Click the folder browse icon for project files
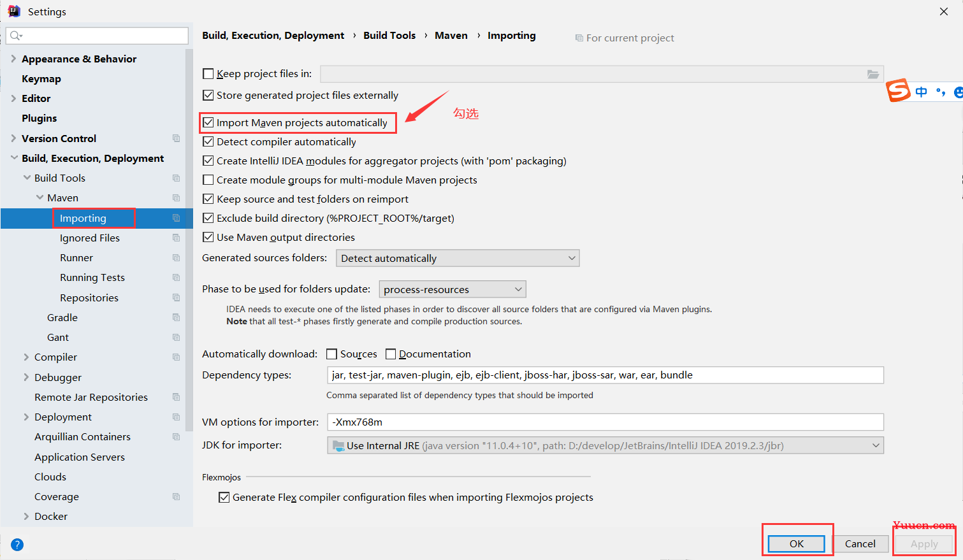The height and width of the screenshot is (560, 963). pos(873,75)
